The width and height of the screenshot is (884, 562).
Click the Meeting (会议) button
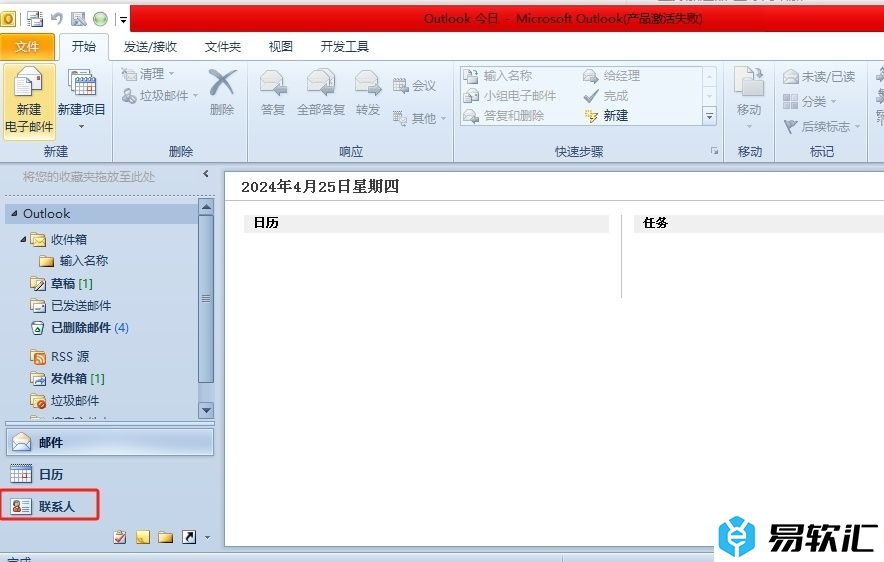(414, 86)
